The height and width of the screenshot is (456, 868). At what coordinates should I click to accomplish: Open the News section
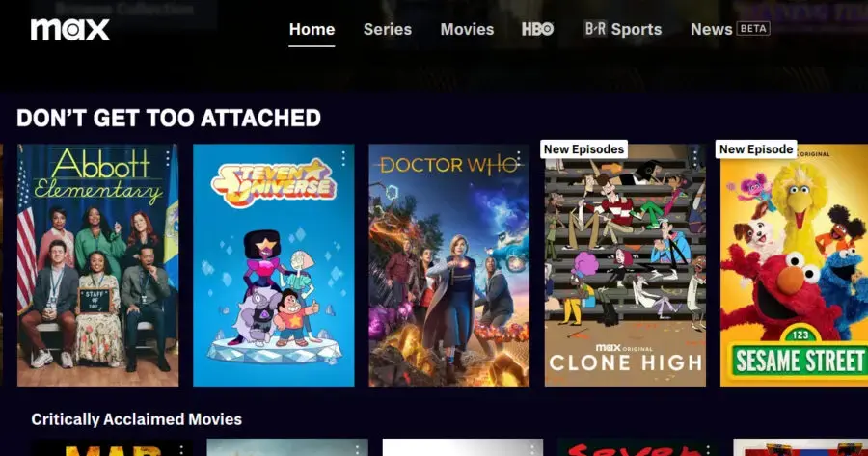tap(712, 29)
